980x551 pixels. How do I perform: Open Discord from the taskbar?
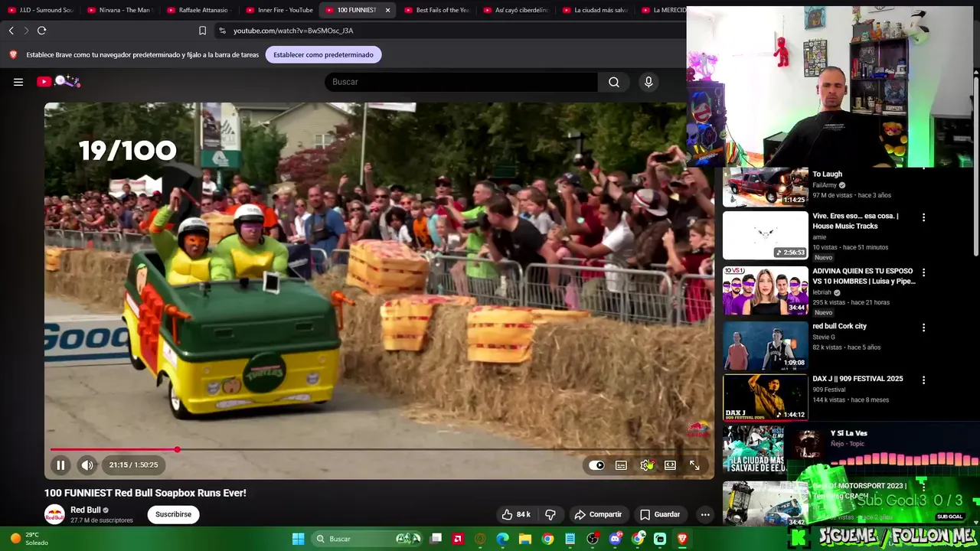pos(615,539)
